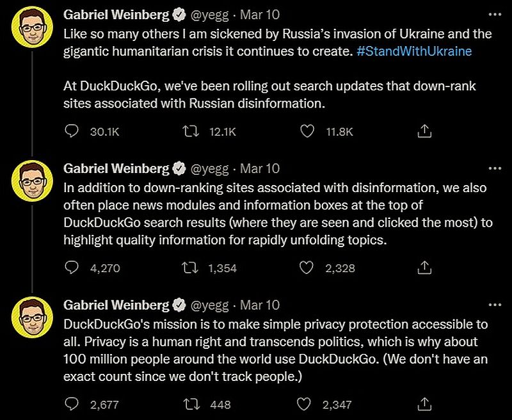Reply to the tweet about news modules
This screenshot has height=420, width=512.
(x=72, y=268)
